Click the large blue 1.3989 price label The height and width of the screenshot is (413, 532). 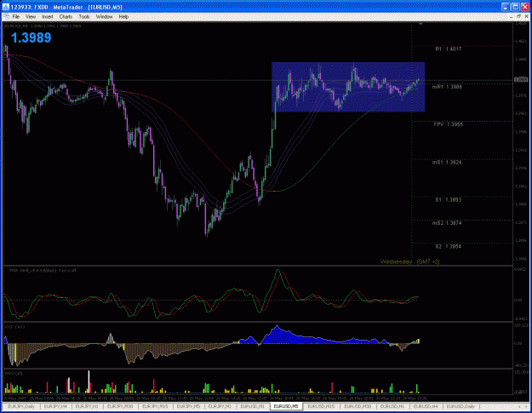tap(31, 37)
